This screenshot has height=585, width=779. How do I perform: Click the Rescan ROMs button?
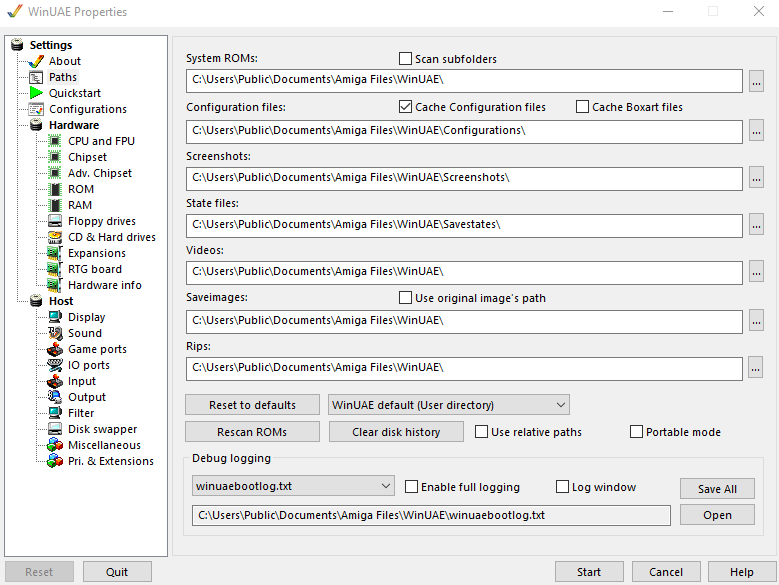point(252,432)
